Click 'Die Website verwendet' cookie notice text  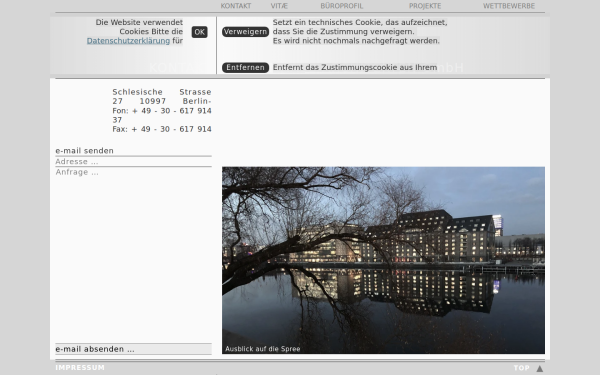point(139,23)
